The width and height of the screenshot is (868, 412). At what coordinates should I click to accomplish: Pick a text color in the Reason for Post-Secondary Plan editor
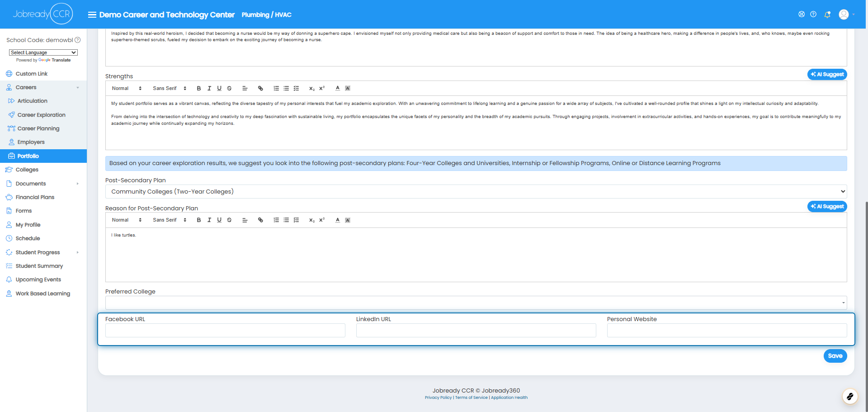[x=338, y=220]
